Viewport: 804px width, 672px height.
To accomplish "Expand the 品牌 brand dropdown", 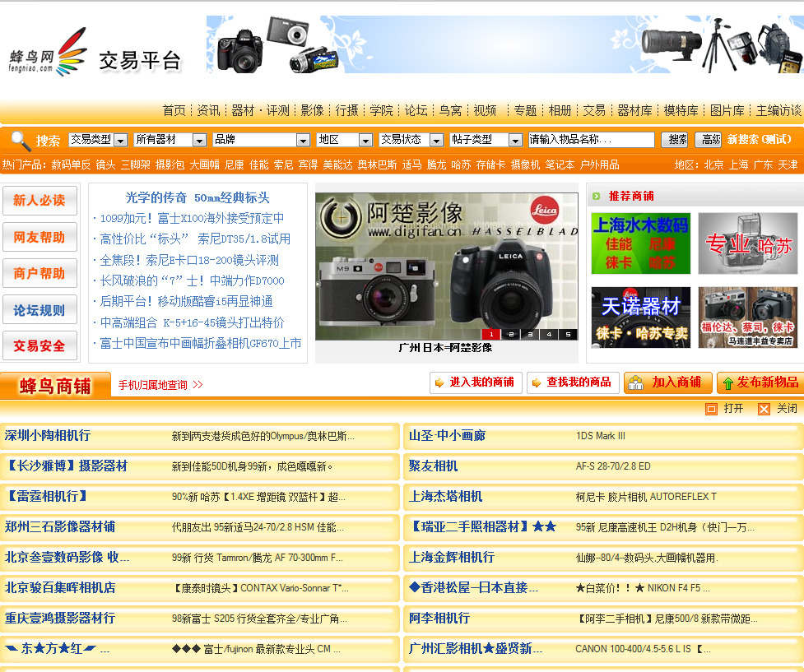I will 262,140.
